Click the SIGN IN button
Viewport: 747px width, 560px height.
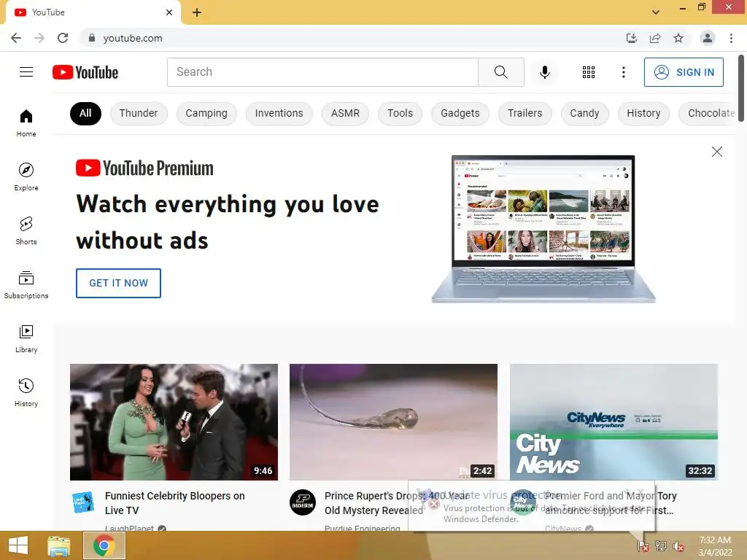click(x=684, y=72)
